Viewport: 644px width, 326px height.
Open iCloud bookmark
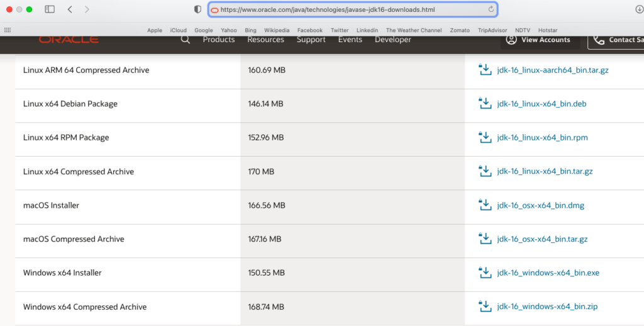point(178,30)
